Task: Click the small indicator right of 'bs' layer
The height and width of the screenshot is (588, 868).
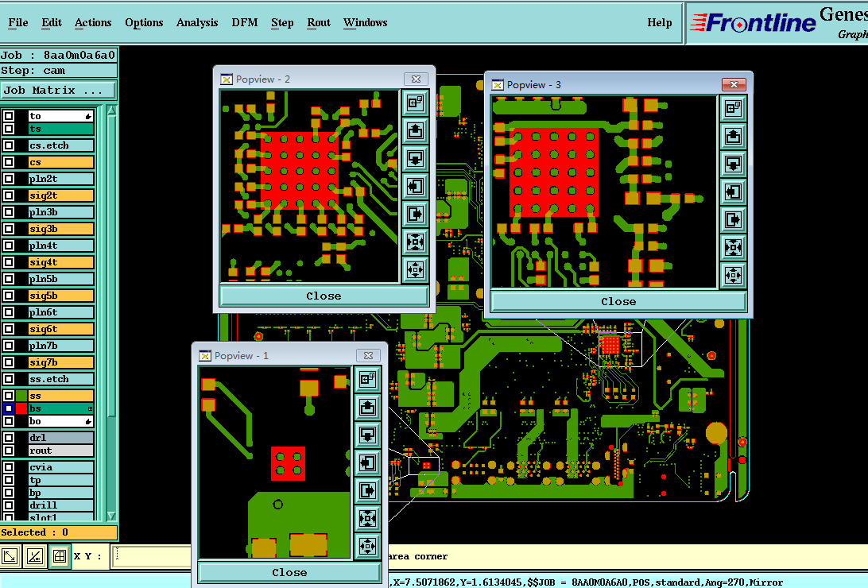Action: click(91, 408)
